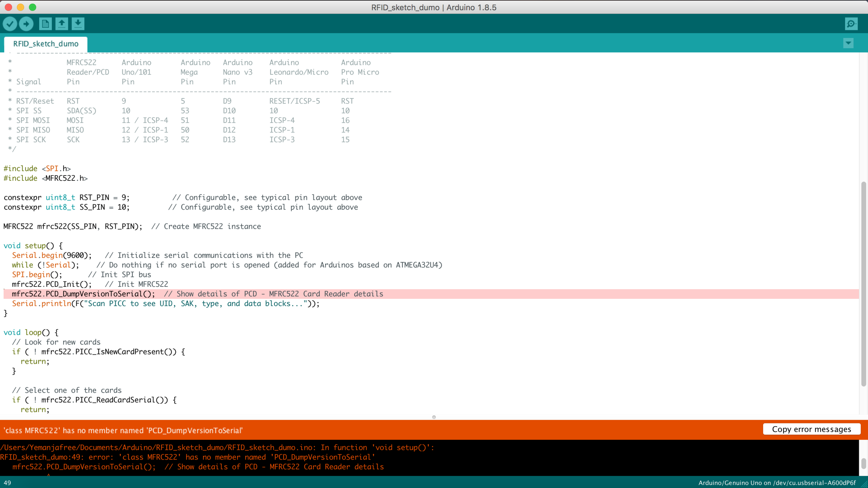Click the Upload arrow icon
Image resolution: width=868 pixels, height=488 pixels.
[26, 24]
